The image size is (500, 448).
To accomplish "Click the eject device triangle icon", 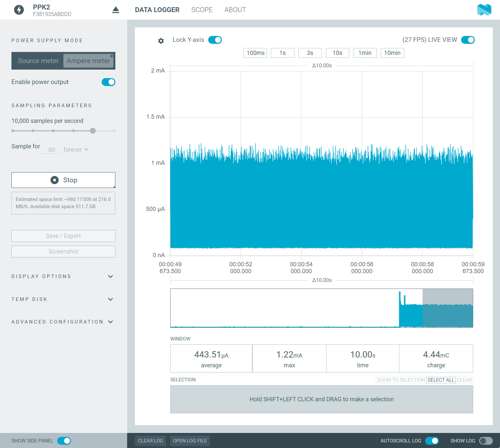I will pos(116,10).
